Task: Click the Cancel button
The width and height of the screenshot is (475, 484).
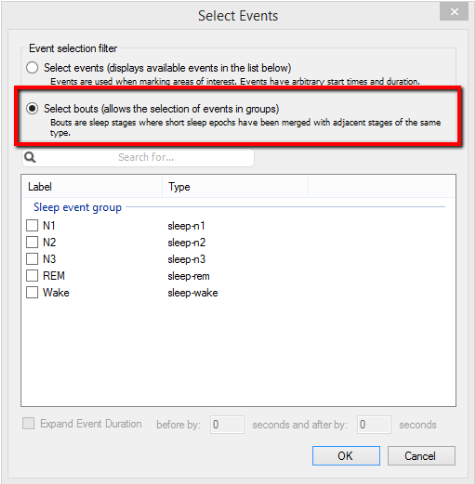Action: click(x=421, y=456)
